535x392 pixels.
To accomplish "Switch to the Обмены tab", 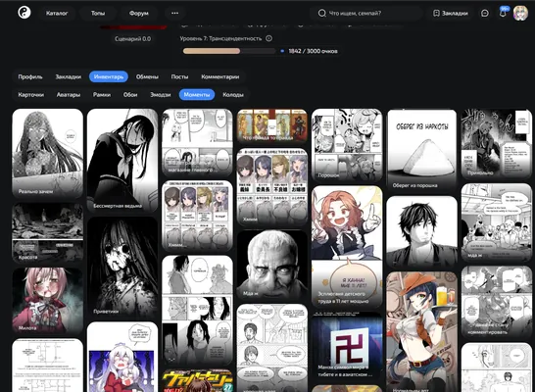I will pos(147,76).
